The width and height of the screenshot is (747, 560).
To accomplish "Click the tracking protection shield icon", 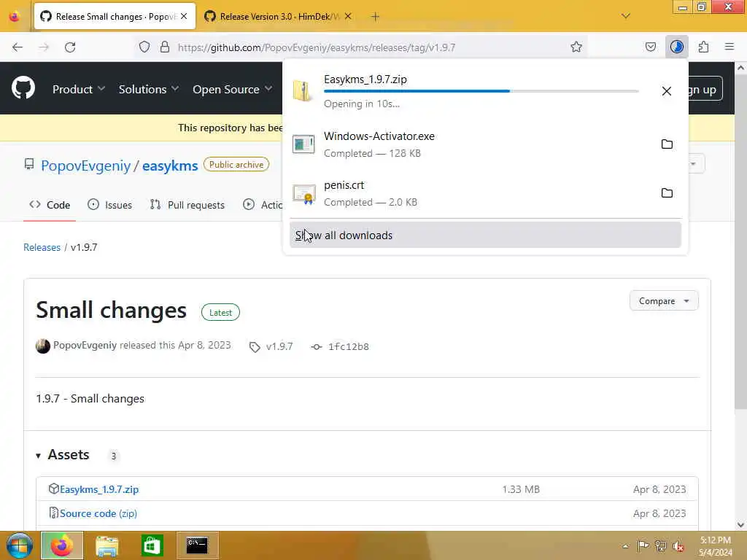I will coord(144,47).
